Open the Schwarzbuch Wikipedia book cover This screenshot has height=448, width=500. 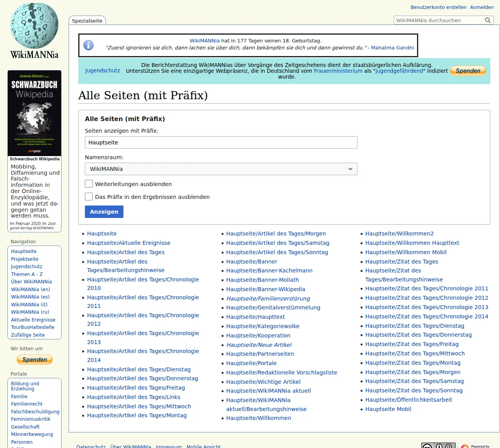tap(34, 113)
